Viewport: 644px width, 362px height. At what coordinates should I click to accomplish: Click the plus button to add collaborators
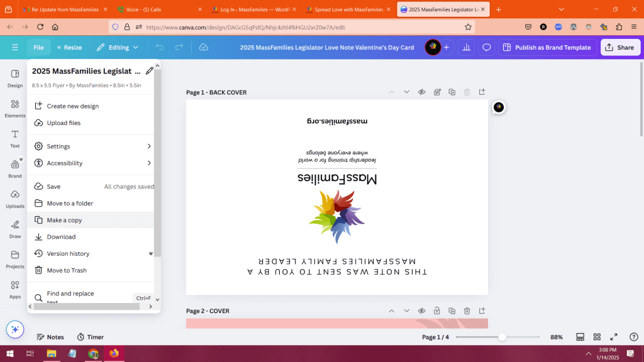tap(447, 47)
